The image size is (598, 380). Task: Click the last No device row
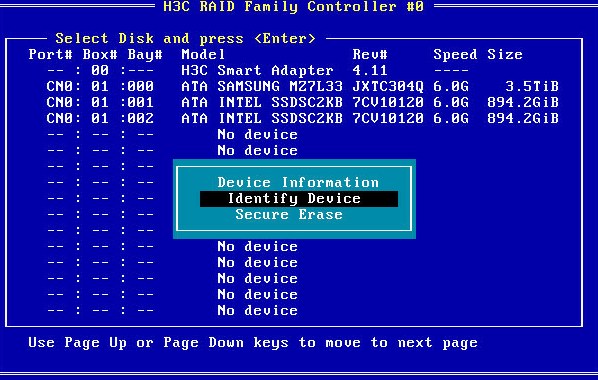(x=172, y=311)
